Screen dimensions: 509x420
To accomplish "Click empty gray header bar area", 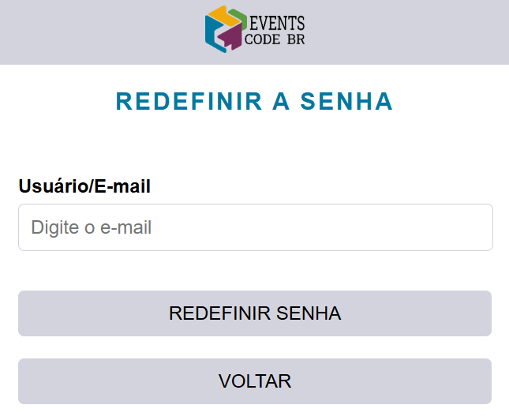I will tap(95, 32).
